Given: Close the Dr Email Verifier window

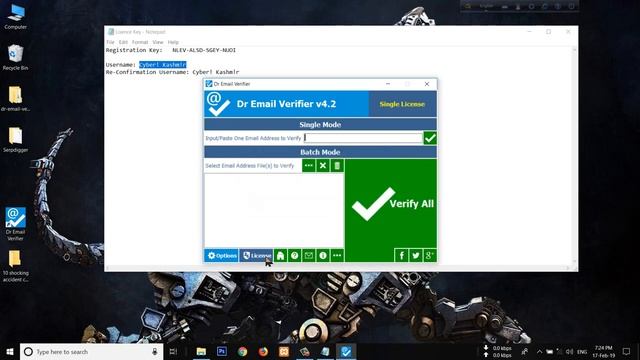Looking at the screenshot, I should [x=427, y=84].
